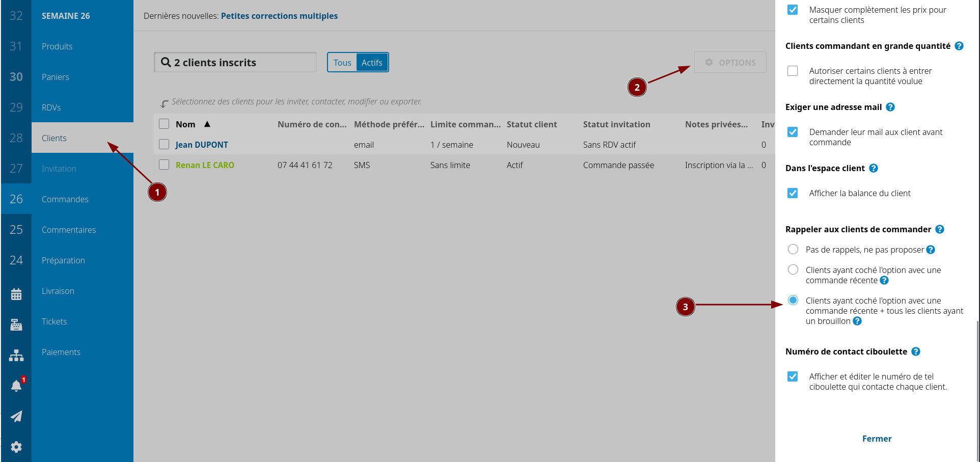The height and width of the screenshot is (462, 980).
Task: Uncheck Masquer complètement les prix checkbox
Action: 793,10
